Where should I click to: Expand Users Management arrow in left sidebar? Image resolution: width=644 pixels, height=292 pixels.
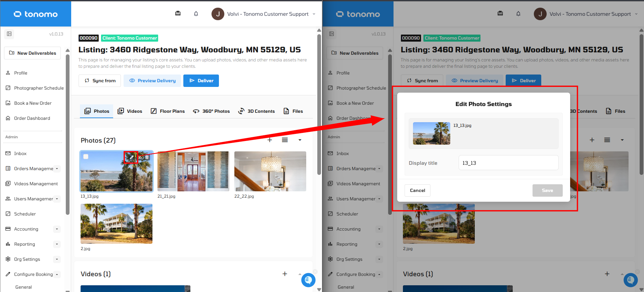click(x=57, y=199)
